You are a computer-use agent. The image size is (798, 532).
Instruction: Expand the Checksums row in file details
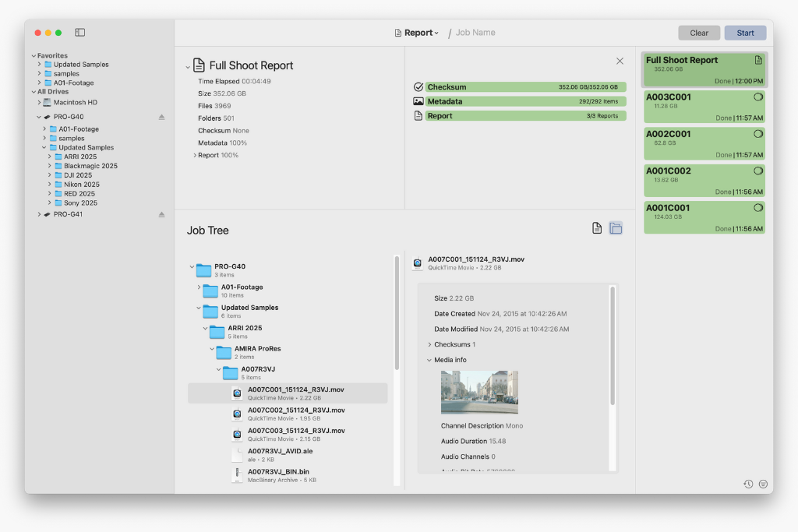[429, 344]
